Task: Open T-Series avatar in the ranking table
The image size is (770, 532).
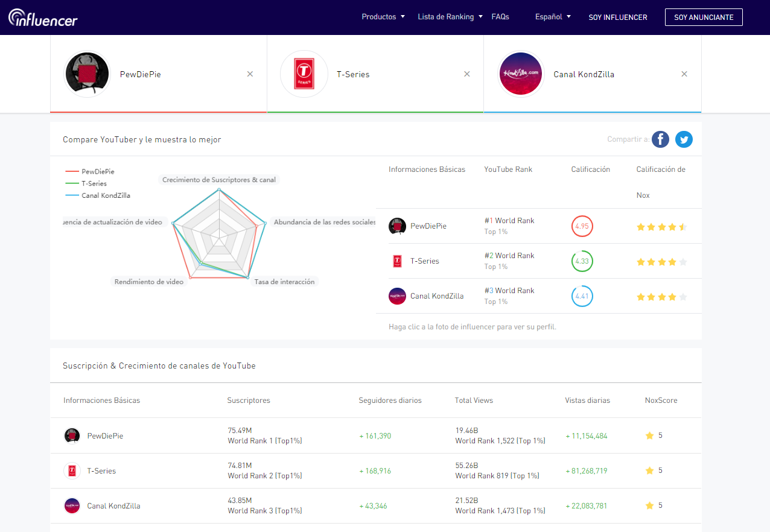Action: [x=397, y=261]
